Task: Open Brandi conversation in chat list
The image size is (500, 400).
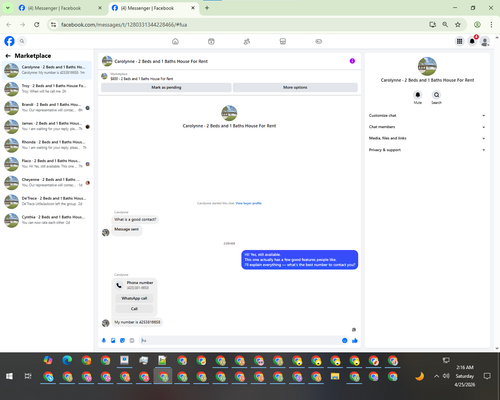Action: tap(47, 107)
